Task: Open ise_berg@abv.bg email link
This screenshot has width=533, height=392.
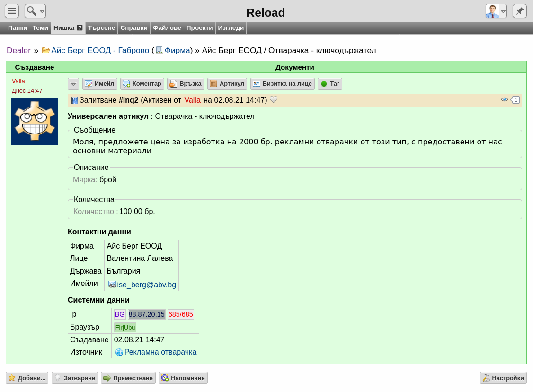Action: click(x=147, y=285)
